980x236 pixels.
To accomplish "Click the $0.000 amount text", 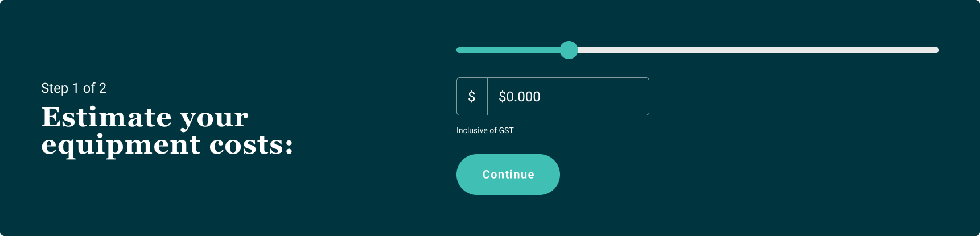I will pos(519,97).
